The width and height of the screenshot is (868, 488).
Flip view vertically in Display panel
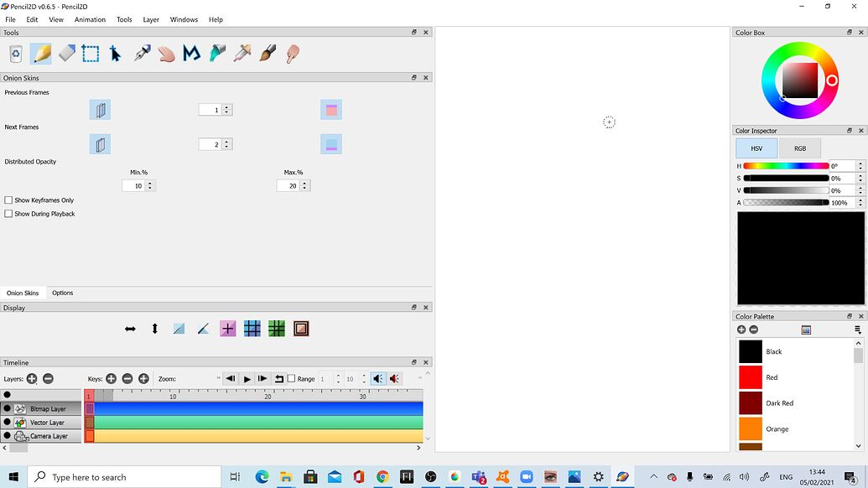point(154,329)
